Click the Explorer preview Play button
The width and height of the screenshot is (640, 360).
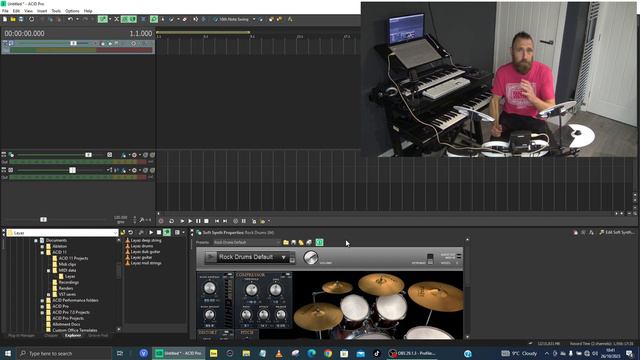click(151, 233)
